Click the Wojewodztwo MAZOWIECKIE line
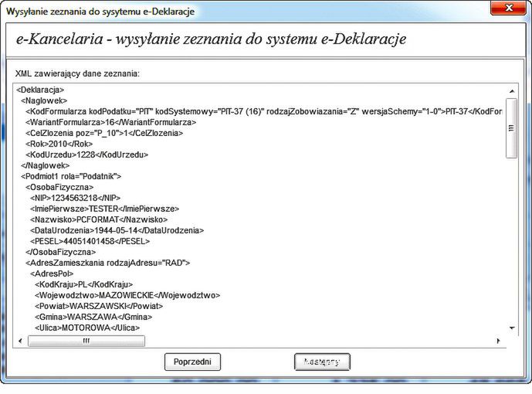The height and width of the screenshot is (394, 532). click(x=127, y=295)
